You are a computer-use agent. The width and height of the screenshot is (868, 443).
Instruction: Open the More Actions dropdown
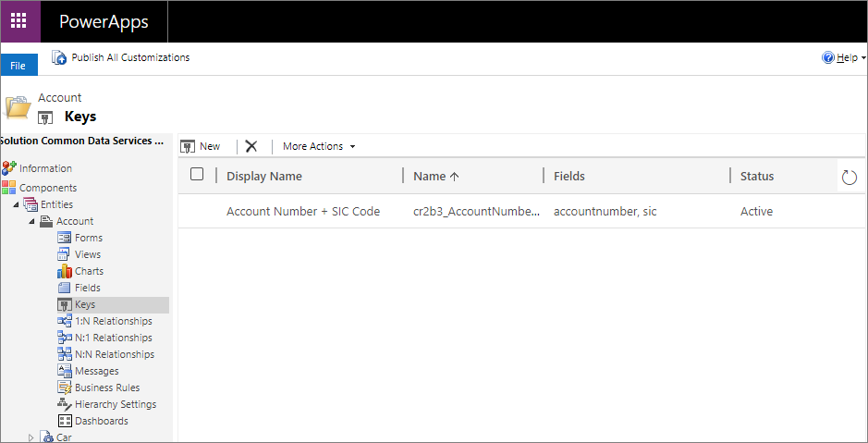(x=319, y=146)
